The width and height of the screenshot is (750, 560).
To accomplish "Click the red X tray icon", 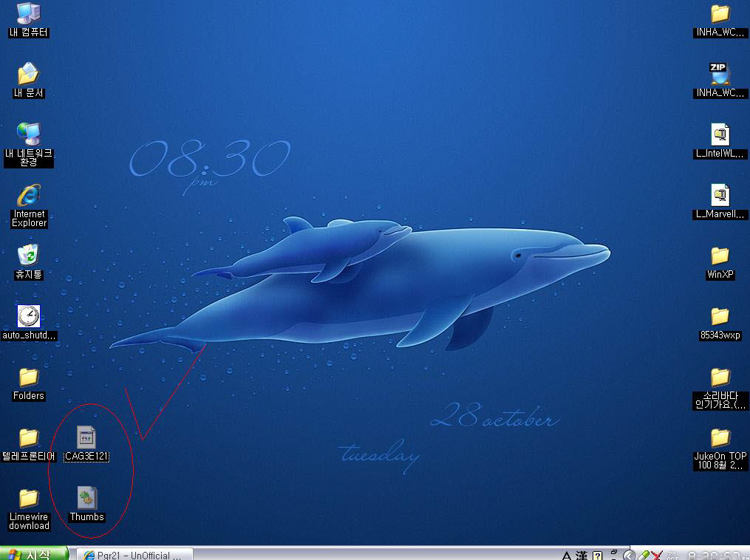I will 657,556.
